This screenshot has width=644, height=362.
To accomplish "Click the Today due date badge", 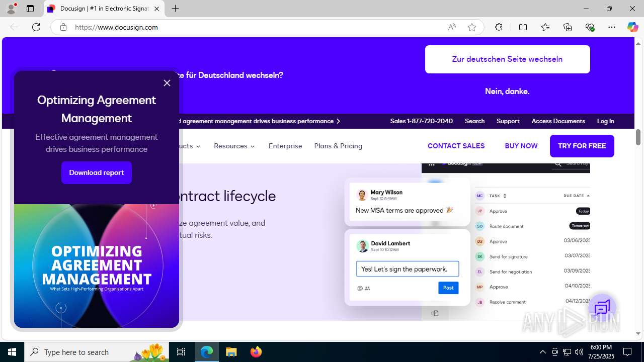I will point(583,211).
